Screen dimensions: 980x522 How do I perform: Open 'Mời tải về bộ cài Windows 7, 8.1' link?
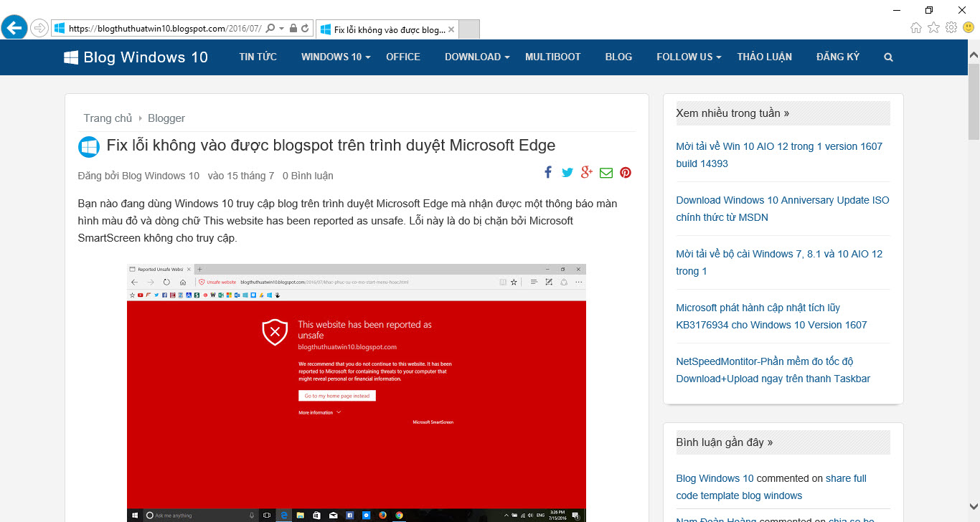pos(779,262)
